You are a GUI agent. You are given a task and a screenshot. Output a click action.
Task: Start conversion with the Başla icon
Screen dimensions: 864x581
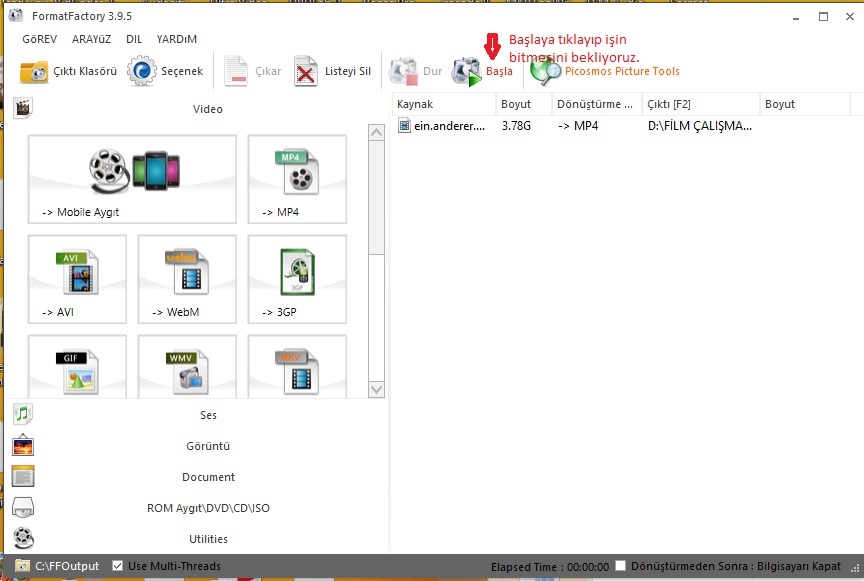(x=467, y=72)
